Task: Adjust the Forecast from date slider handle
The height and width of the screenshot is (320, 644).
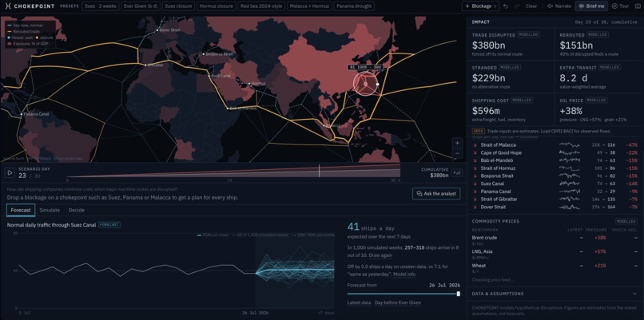Action: click(459, 294)
